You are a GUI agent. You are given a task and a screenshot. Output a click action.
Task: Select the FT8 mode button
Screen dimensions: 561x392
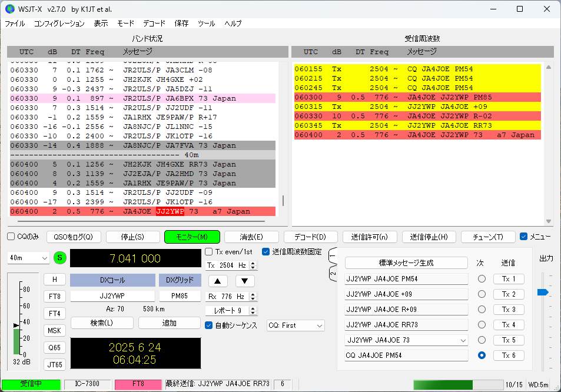[55, 296]
